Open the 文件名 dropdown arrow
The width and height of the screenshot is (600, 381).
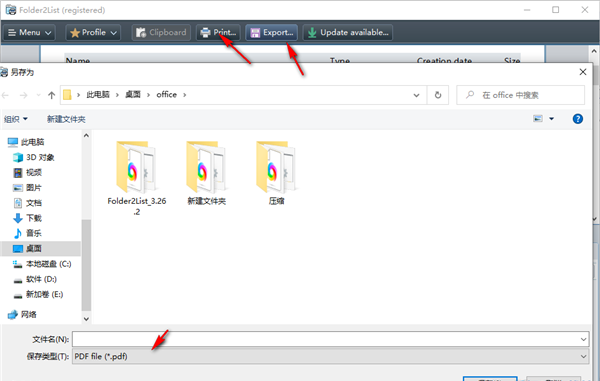583,339
